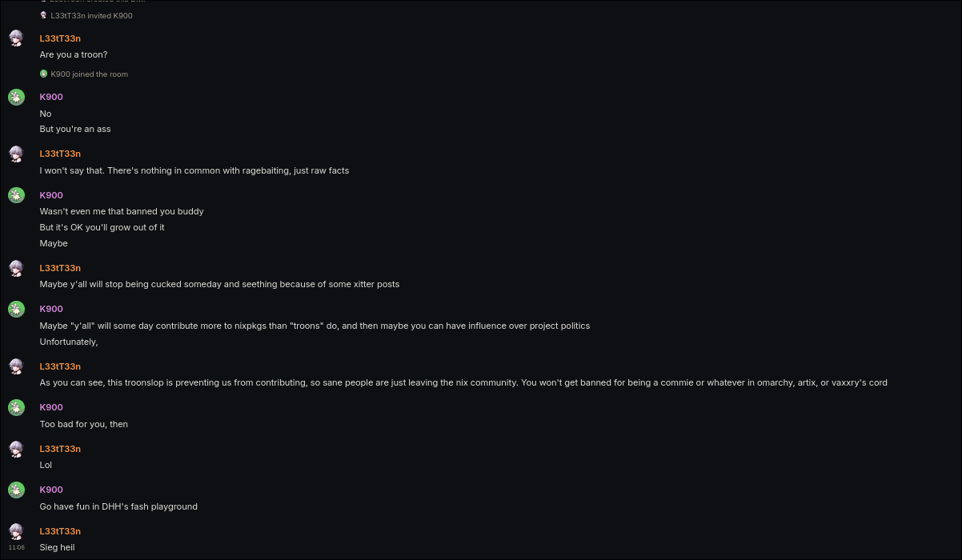Open K900 username above "Go have fun" message

(x=51, y=490)
